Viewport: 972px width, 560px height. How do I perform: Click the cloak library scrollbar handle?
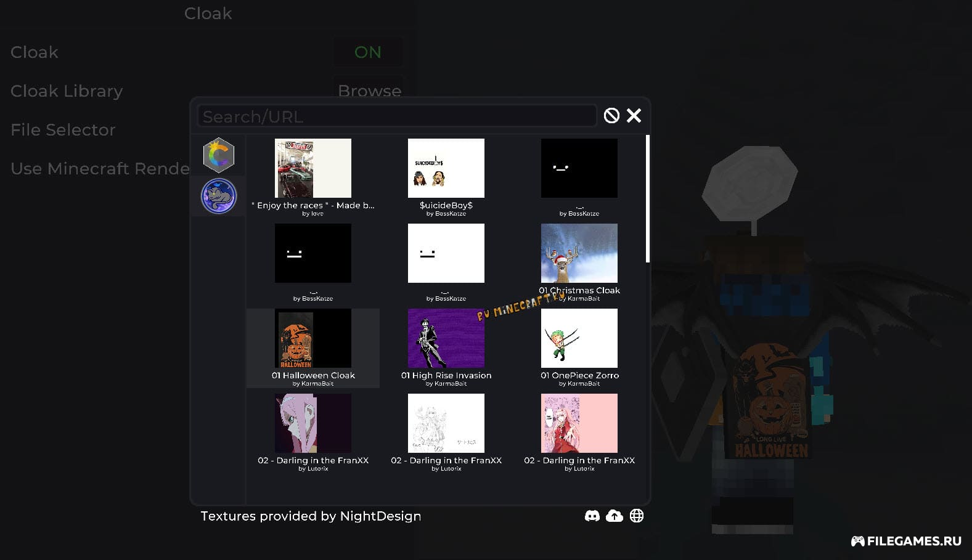(x=647, y=198)
